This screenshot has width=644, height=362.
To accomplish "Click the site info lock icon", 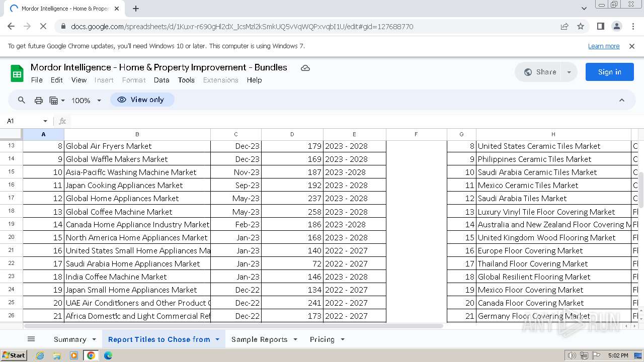I will [x=62, y=26].
